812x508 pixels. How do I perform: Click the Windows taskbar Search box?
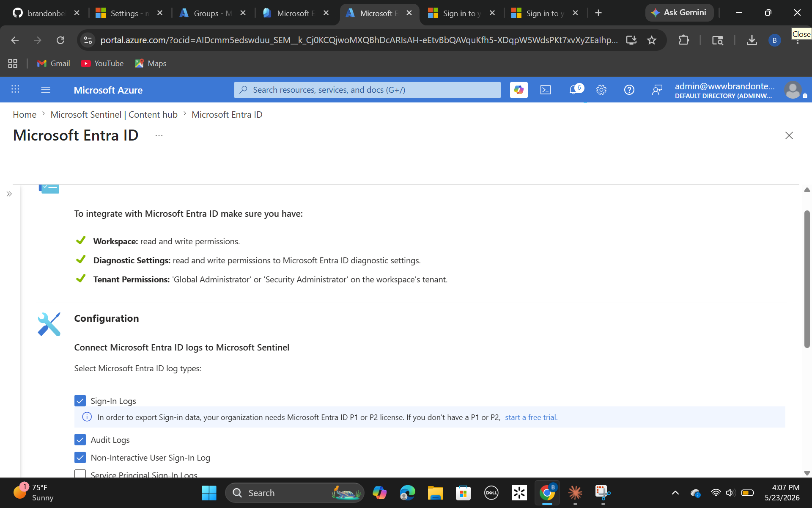click(295, 493)
